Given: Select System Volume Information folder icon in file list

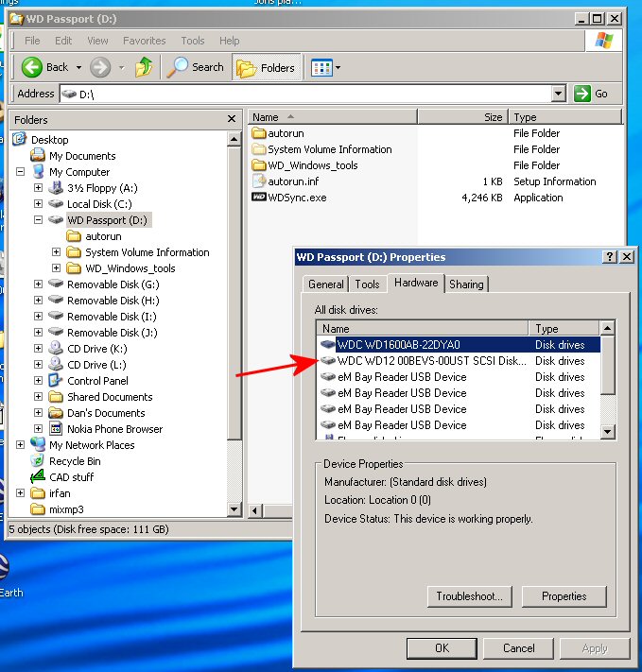Looking at the screenshot, I should [x=259, y=149].
